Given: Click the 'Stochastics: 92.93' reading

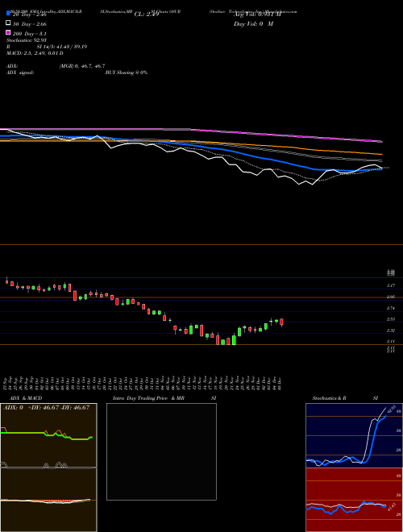Looking at the screenshot, I should pyautogui.click(x=26, y=40).
